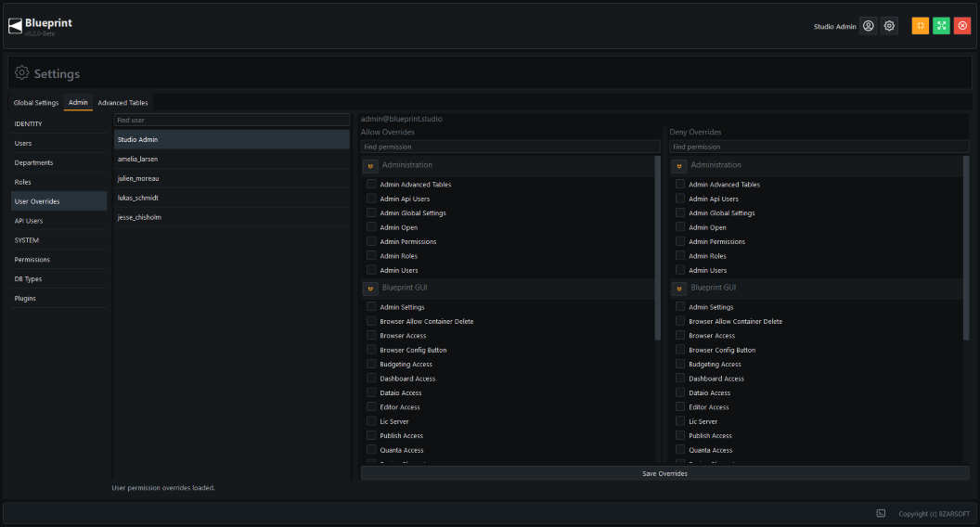Check Browser Access under Allow Overrides
Image resolution: width=980 pixels, height=527 pixels.
click(371, 335)
